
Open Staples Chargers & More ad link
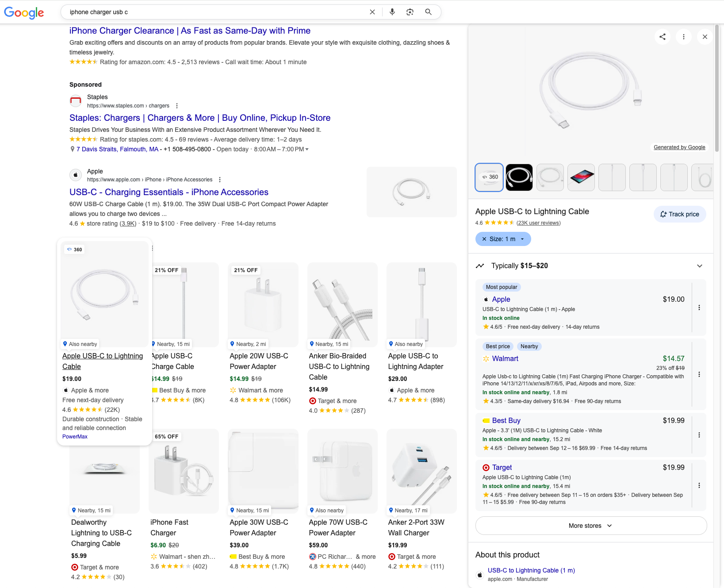pyautogui.click(x=200, y=118)
